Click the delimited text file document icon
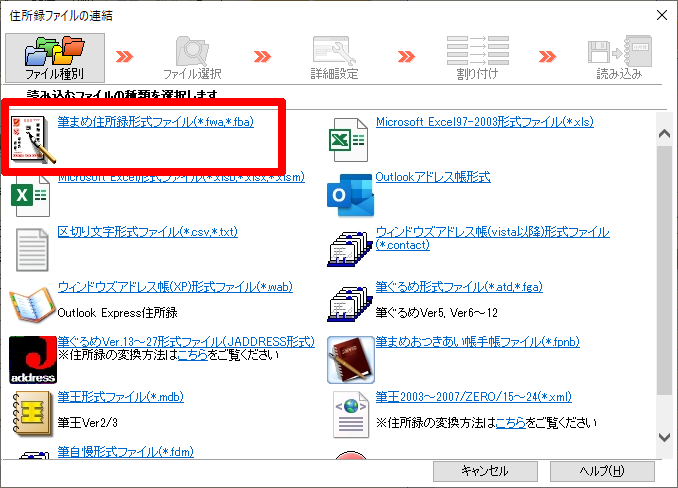Image resolution: width=678 pixels, height=488 pixels. 32,250
